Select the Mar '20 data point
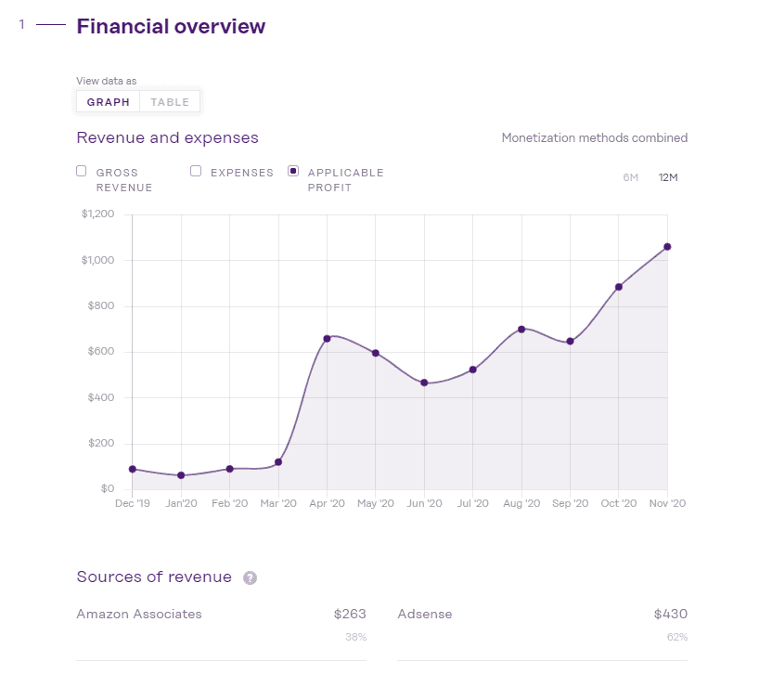The width and height of the screenshot is (759, 700). pos(278,462)
